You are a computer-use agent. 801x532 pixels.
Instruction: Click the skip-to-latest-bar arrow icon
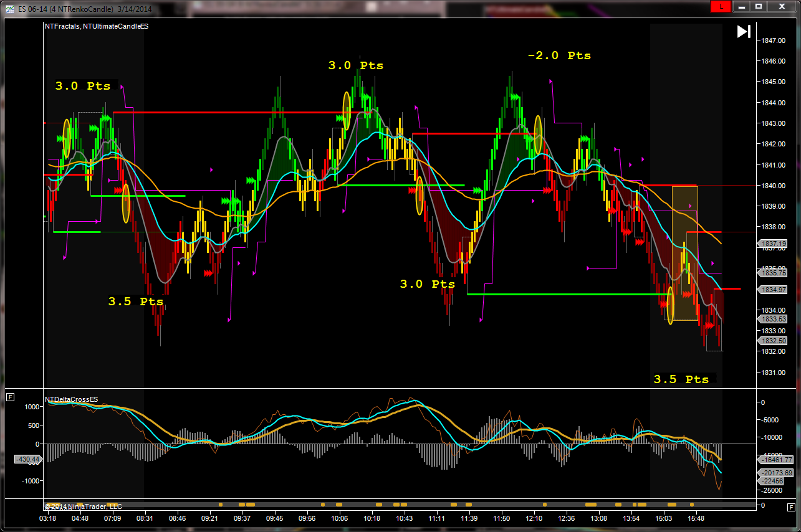tap(744, 32)
